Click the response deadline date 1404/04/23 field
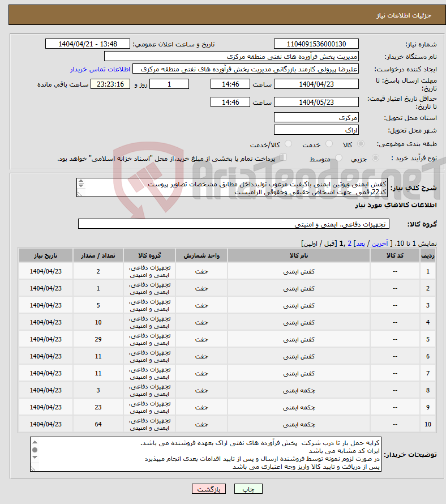This screenshot has width=446, height=504. click(x=316, y=84)
